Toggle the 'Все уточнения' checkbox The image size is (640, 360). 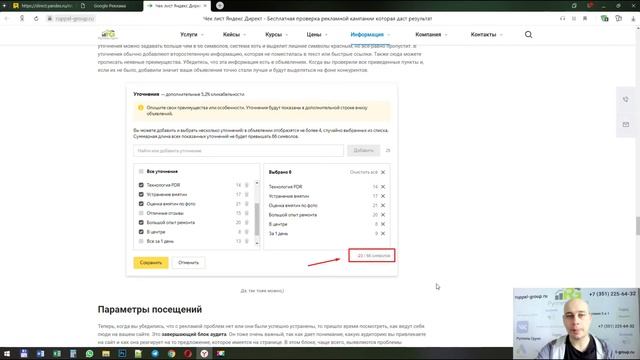141,171
